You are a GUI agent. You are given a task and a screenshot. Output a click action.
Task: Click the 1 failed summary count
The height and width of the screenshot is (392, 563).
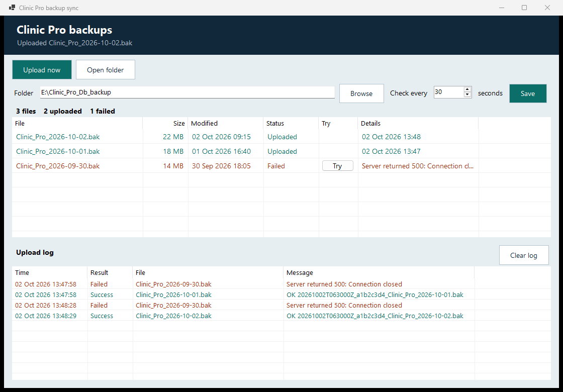(103, 111)
